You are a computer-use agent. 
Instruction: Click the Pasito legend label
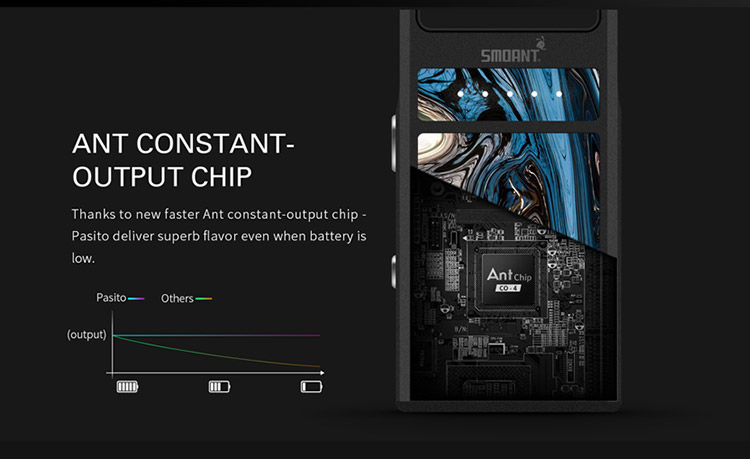click(x=111, y=297)
